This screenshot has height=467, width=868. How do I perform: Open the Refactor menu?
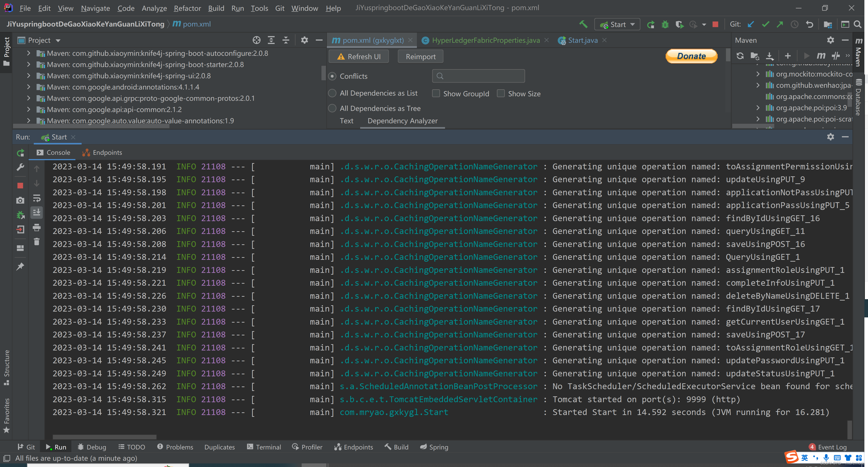click(x=187, y=8)
